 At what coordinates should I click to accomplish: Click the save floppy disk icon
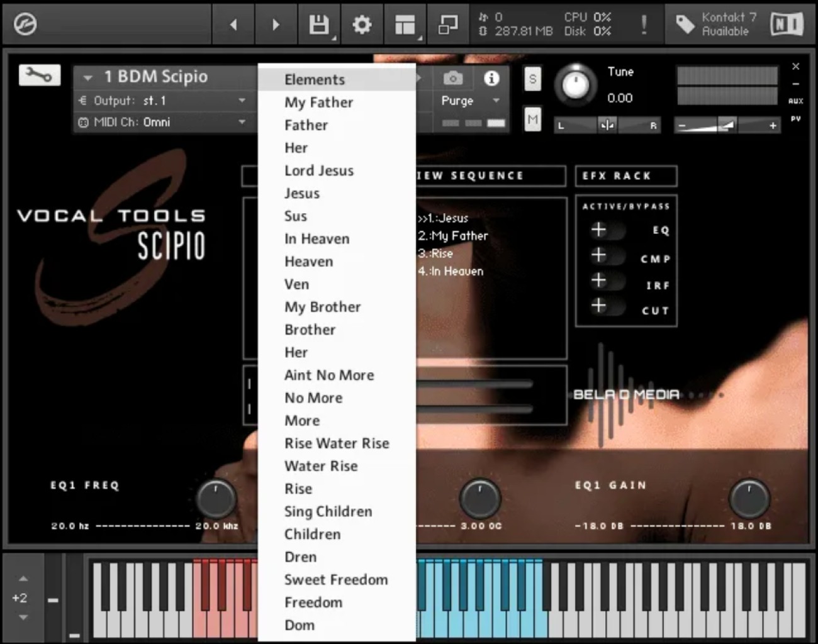319,25
